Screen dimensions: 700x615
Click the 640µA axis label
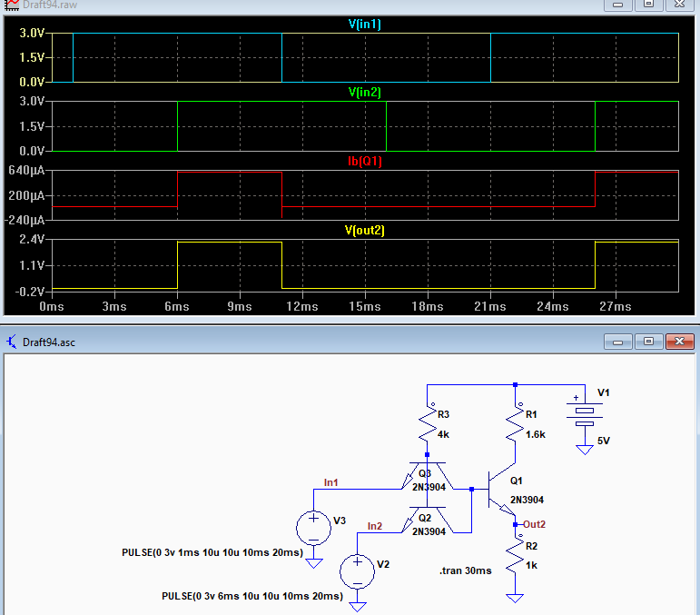click(27, 171)
